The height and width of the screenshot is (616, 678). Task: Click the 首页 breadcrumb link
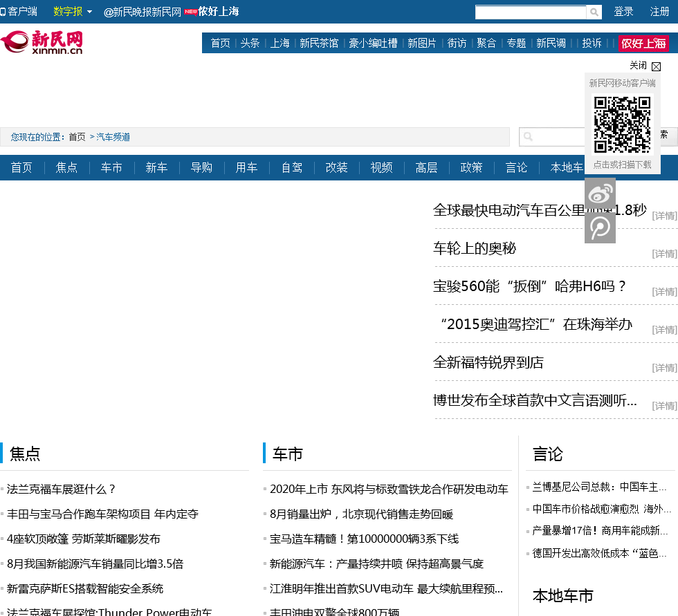(77, 137)
